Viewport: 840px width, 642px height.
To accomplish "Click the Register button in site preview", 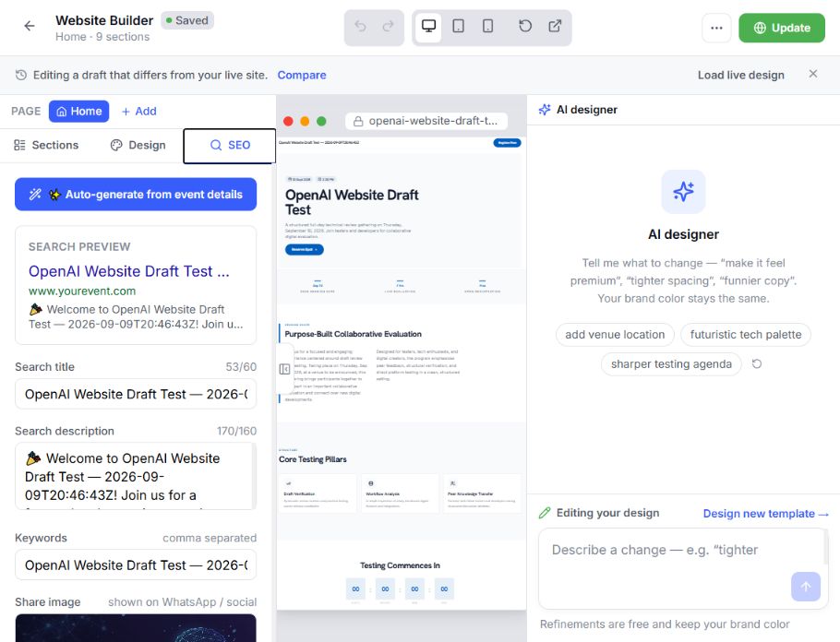I will point(507,143).
